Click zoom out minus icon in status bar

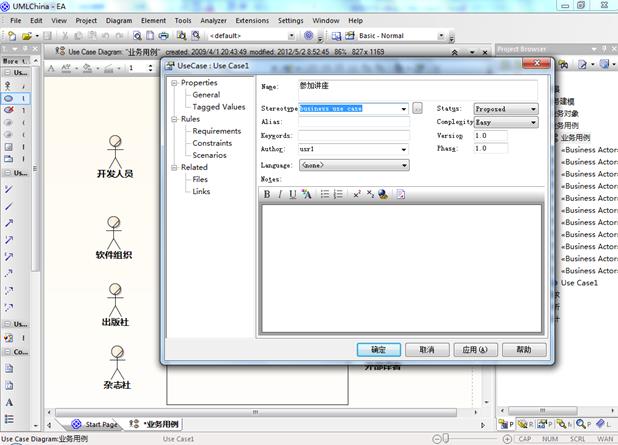coord(436,439)
